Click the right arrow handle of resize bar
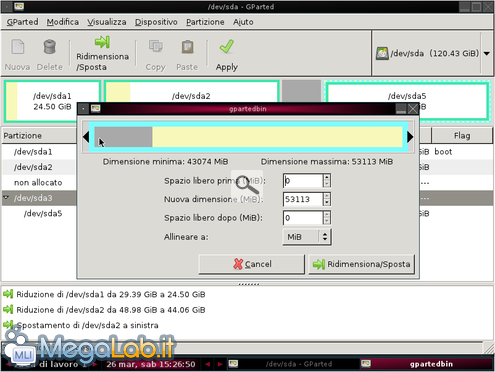 coord(410,137)
